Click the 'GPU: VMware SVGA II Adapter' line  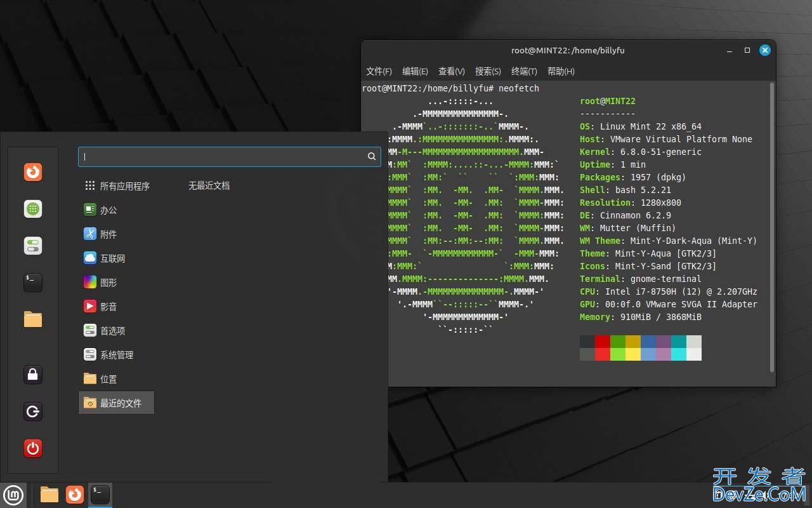coord(669,304)
